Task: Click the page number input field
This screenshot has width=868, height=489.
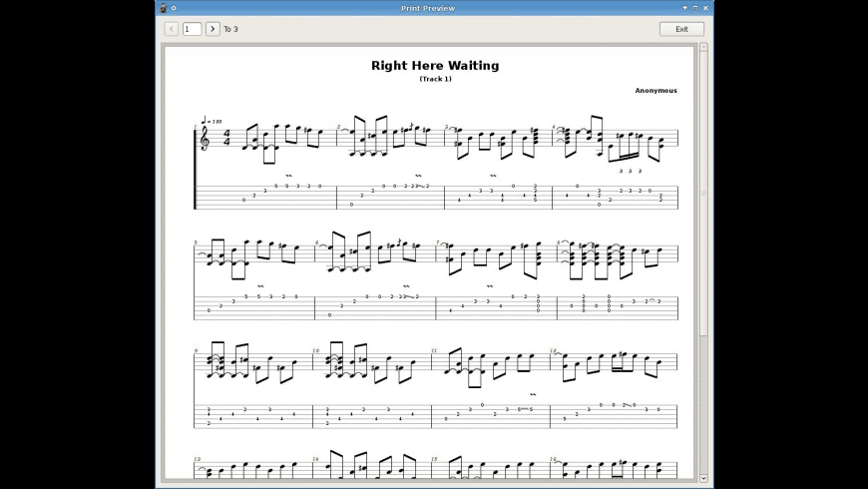Action: (x=193, y=29)
